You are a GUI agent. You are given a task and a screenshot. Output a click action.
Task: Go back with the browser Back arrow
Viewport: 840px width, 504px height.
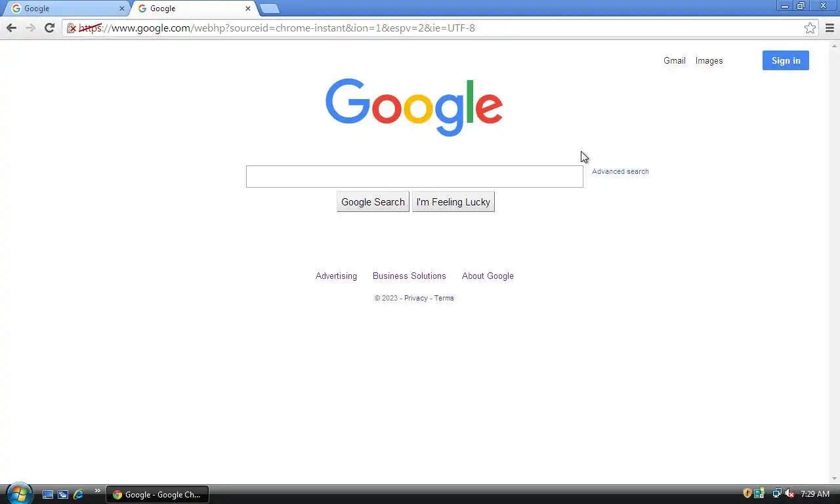pos(11,28)
